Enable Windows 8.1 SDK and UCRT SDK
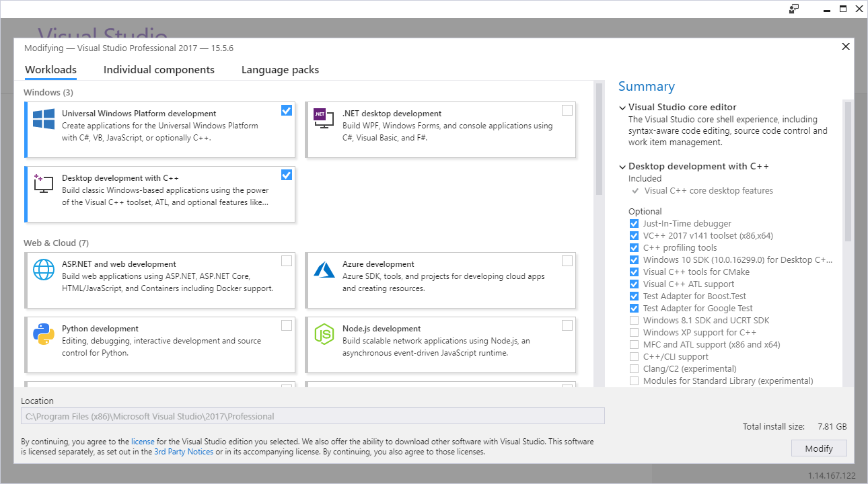The image size is (868, 484). [634, 321]
